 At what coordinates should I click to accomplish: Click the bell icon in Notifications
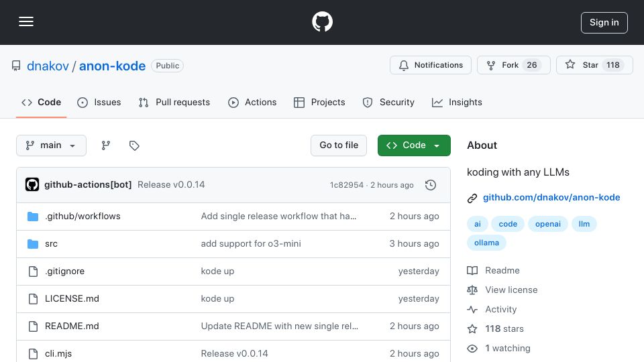(404, 65)
